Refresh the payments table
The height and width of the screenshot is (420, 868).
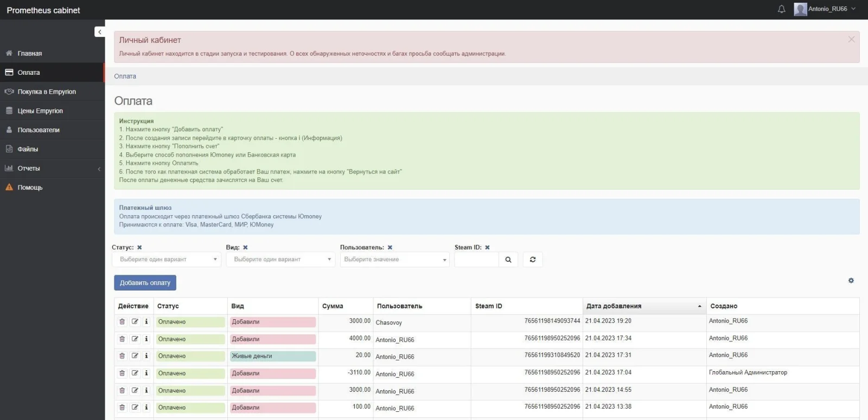(x=533, y=260)
